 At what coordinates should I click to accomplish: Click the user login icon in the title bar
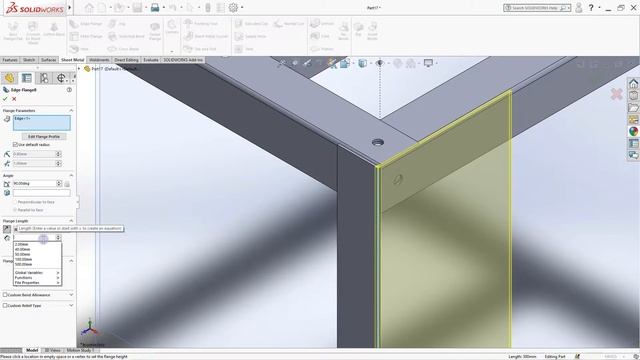(578, 7)
